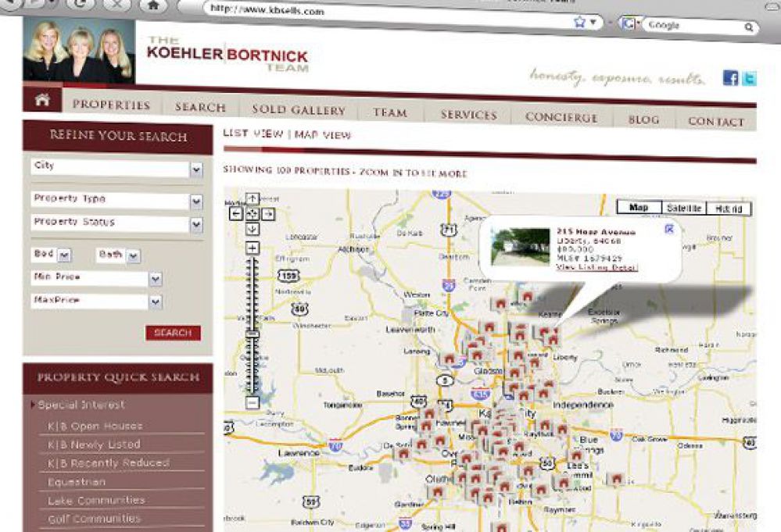Click the Independence city label on the map
The width and height of the screenshot is (781, 532).
[x=582, y=405]
